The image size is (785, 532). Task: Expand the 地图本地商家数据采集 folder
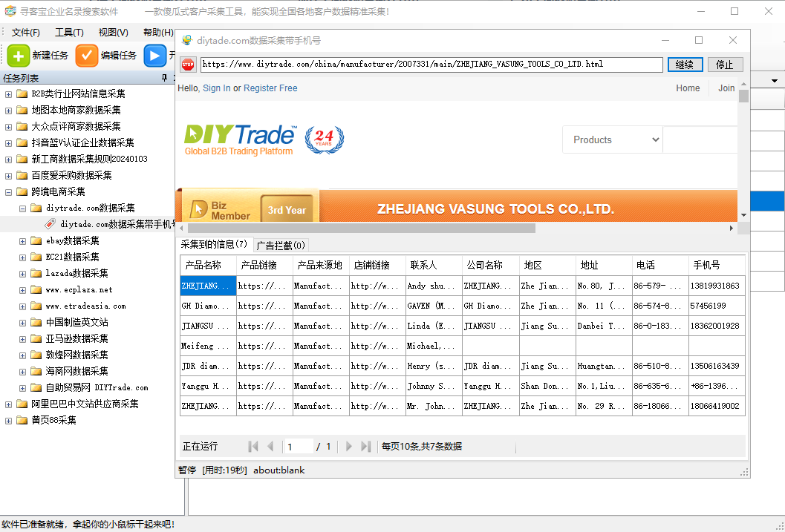point(8,111)
